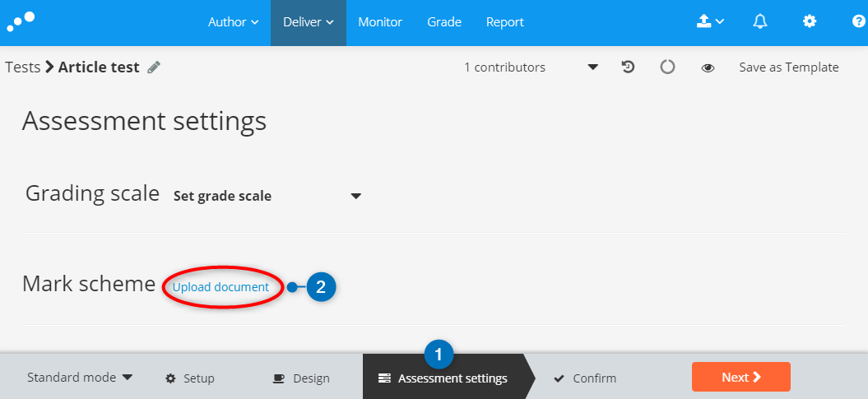Edit test name with pencil icon
868x399 pixels.
click(x=154, y=67)
